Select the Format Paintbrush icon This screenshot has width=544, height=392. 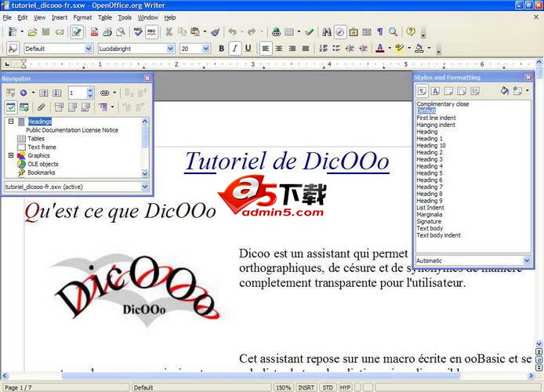[x=216, y=32]
